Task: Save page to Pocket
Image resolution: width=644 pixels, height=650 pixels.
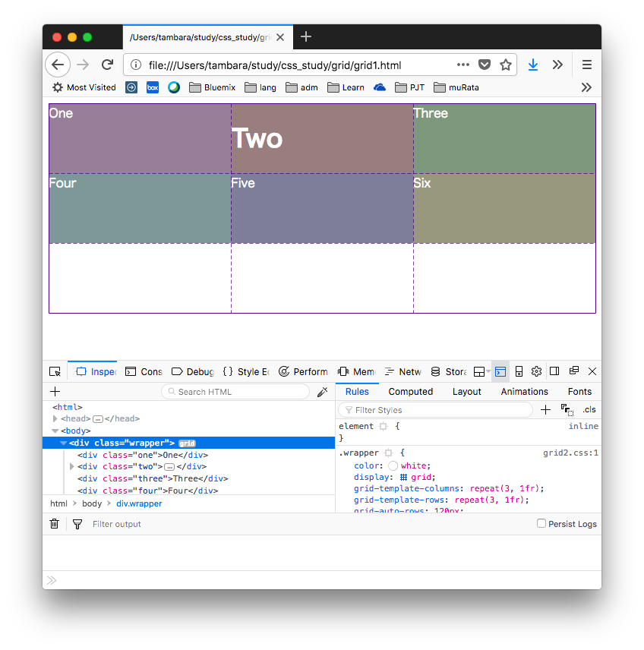Action: 485,65
